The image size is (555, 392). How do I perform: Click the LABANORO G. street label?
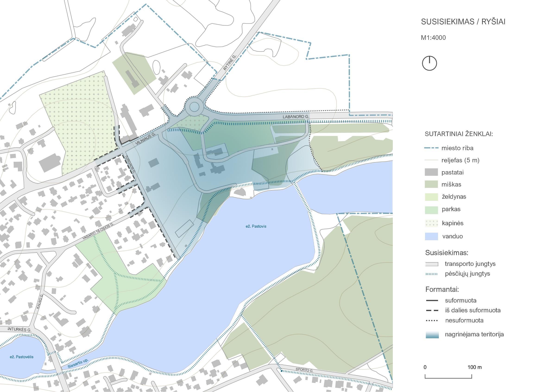click(x=296, y=117)
